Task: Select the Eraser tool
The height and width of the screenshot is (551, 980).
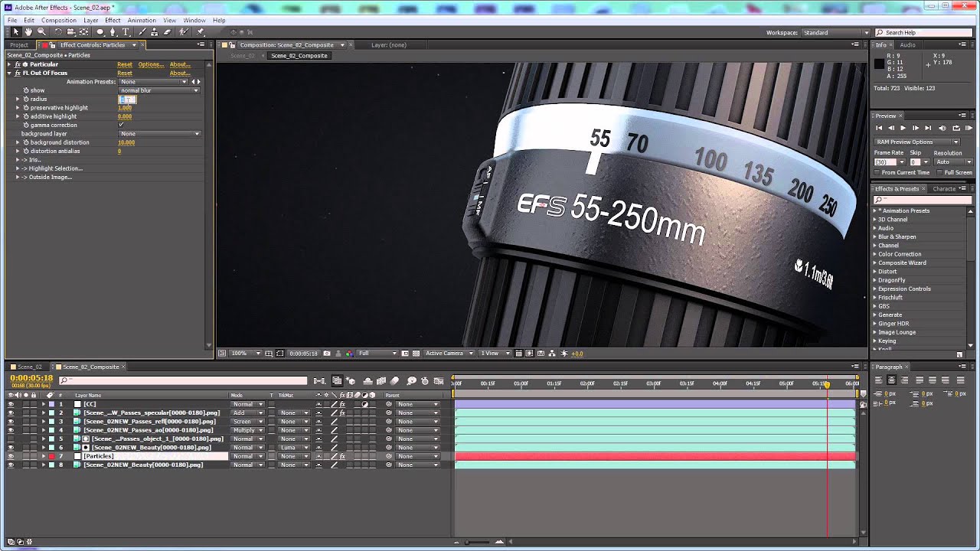Action: coord(167,32)
